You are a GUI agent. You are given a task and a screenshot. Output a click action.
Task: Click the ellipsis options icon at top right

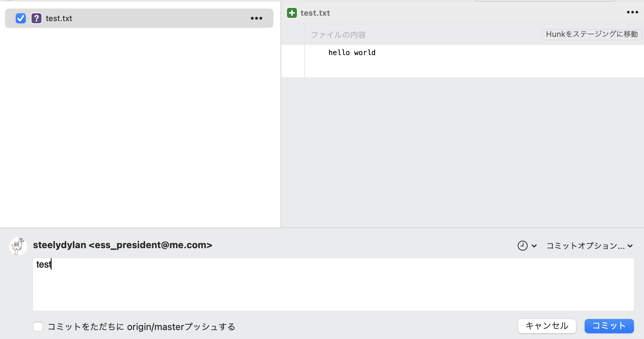[x=633, y=12]
